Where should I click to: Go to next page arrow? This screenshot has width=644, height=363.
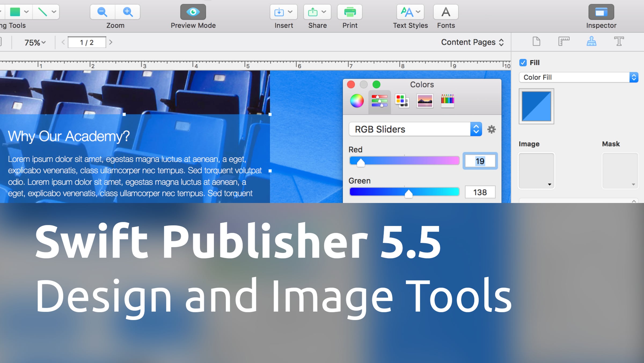click(x=111, y=42)
